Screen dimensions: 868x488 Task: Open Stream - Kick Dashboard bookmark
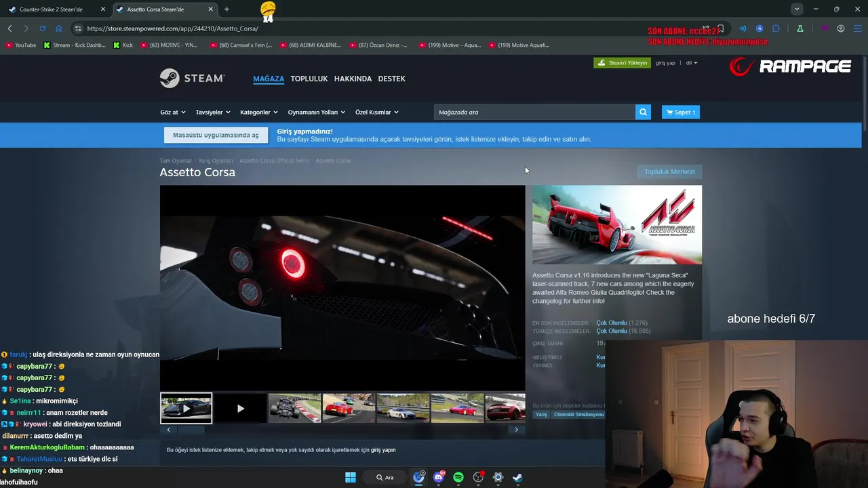coord(75,45)
